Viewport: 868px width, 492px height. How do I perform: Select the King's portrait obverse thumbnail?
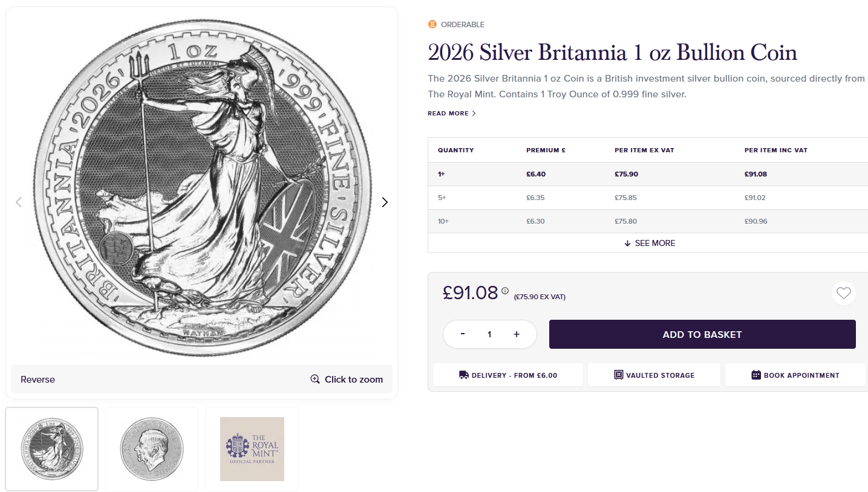tap(151, 449)
